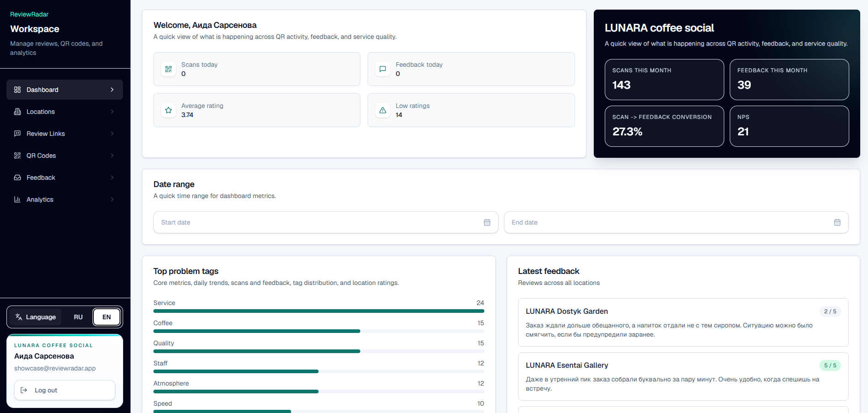
Task: Click the Scans today QR icon
Action: [x=168, y=69]
